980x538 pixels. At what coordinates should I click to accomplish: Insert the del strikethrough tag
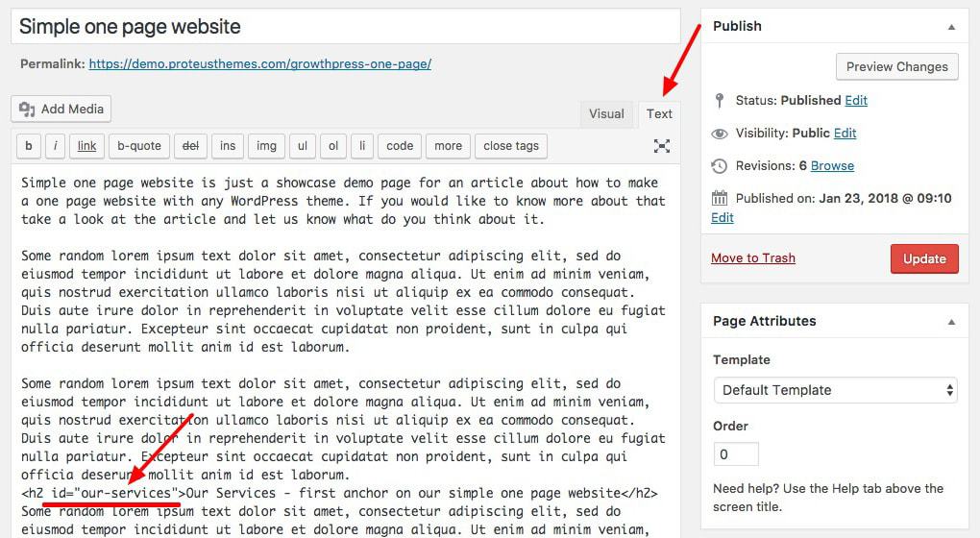pos(190,146)
